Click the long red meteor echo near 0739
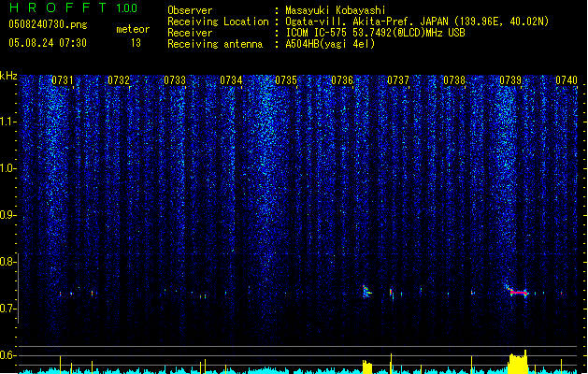The width and height of the screenshot is (588, 374). point(518,293)
